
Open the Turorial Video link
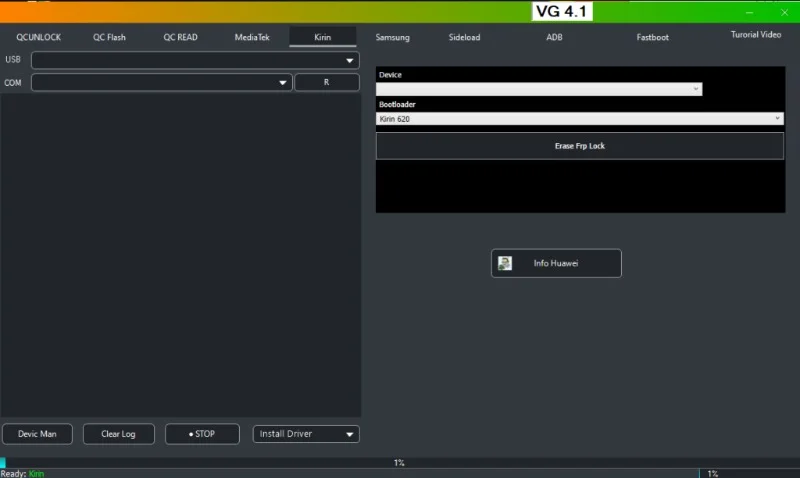(x=756, y=35)
